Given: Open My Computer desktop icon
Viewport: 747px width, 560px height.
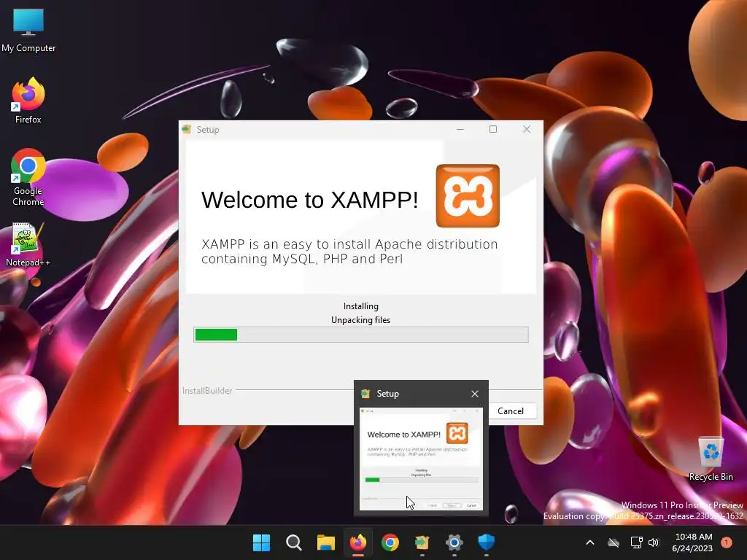Looking at the screenshot, I should click(28, 29).
